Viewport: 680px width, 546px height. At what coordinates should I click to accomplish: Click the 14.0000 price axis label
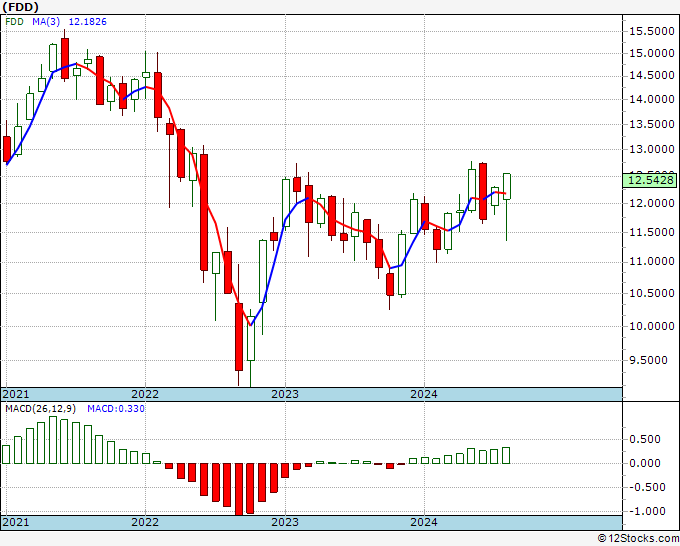652,99
